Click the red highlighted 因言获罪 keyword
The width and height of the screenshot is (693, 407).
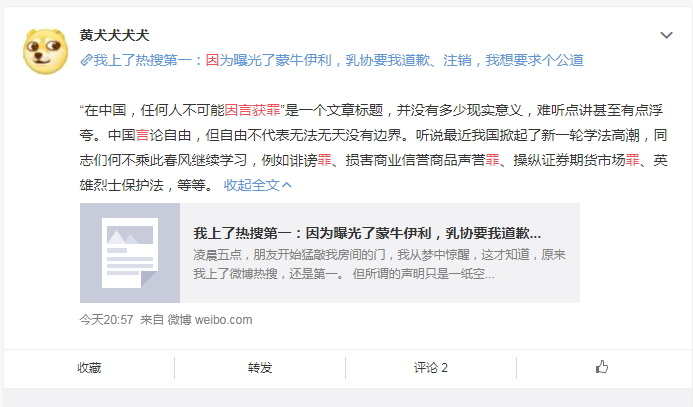(x=253, y=110)
